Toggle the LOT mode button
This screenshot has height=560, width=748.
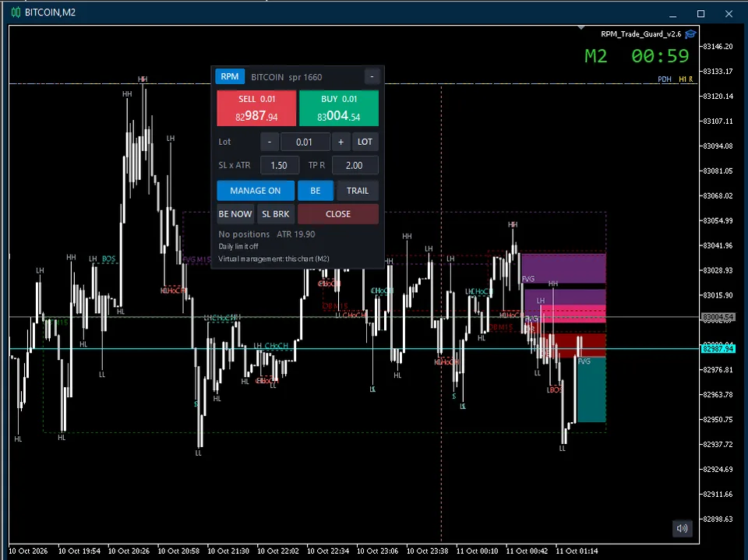click(365, 142)
